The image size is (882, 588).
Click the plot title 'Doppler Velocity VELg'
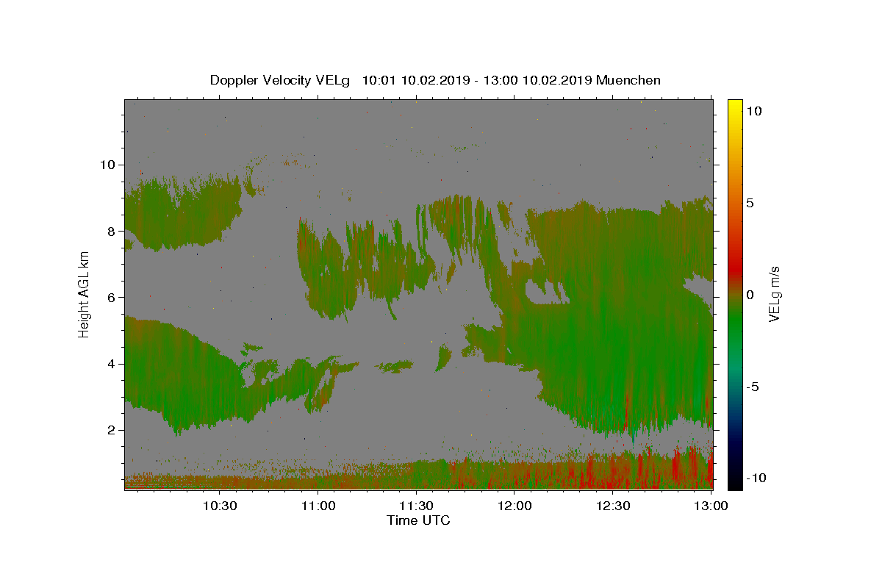(x=282, y=80)
